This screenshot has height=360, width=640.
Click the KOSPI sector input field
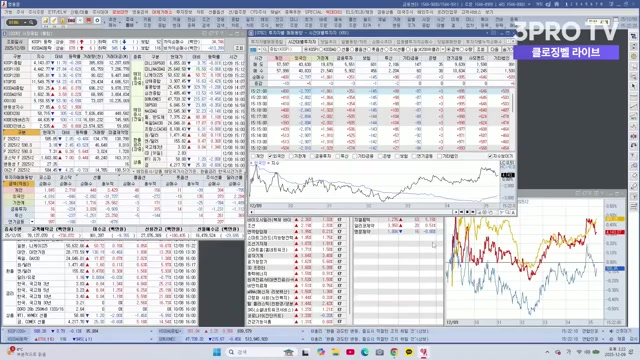click(x=284, y=49)
